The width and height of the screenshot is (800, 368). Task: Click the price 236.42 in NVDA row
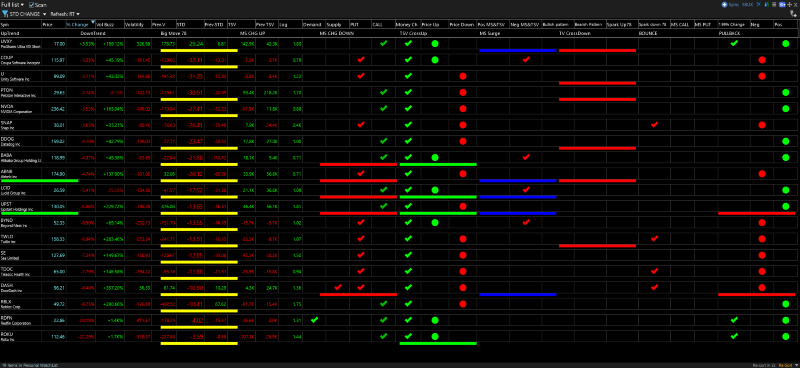pyautogui.click(x=58, y=109)
